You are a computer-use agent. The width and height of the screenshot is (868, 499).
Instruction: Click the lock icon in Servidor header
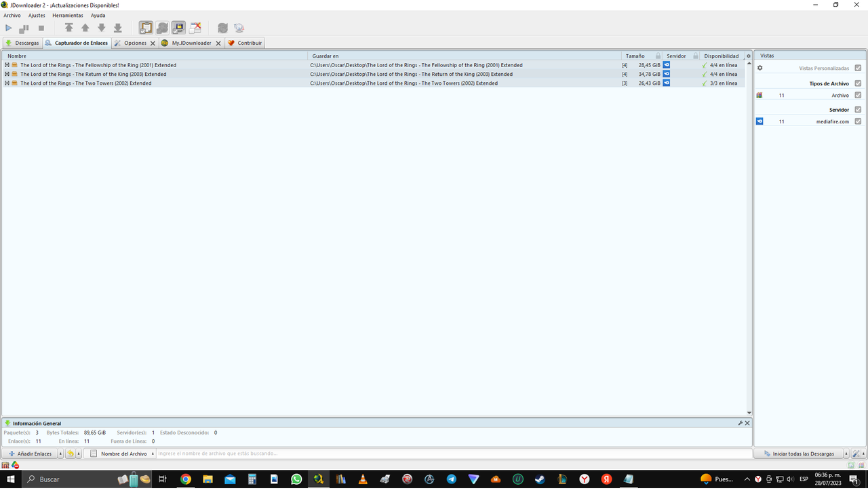(696, 56)
